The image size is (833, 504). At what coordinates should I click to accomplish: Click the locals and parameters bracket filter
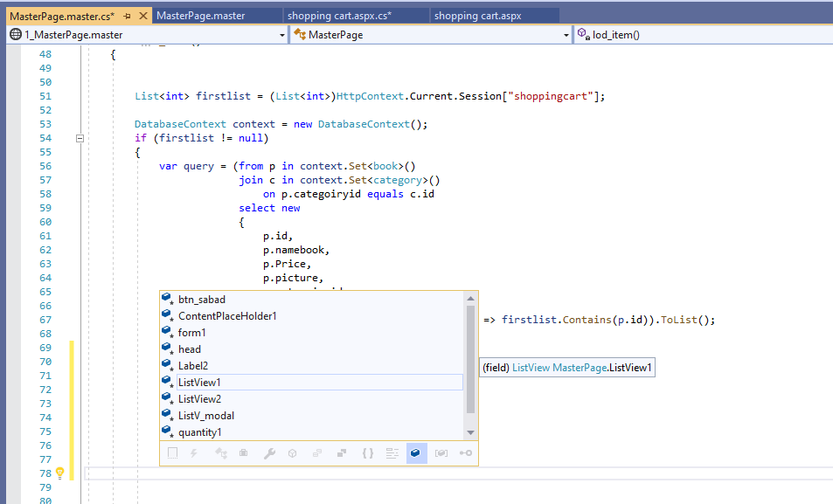[x=441, y=453]
